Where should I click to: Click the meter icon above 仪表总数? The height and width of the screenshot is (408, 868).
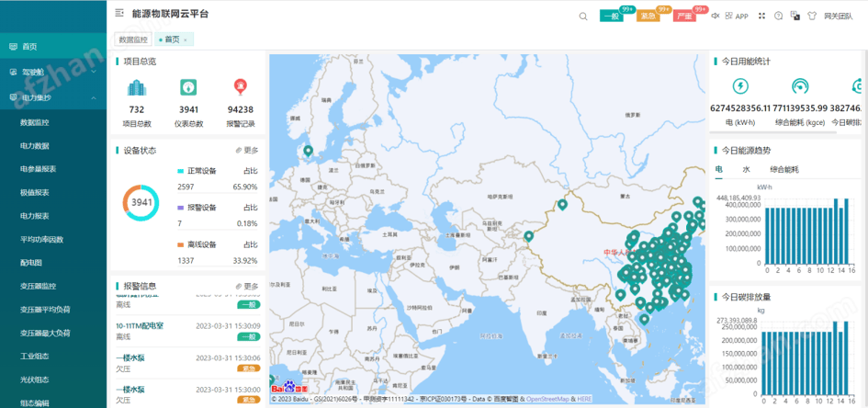pyautogui.click(x=189, y=87)
